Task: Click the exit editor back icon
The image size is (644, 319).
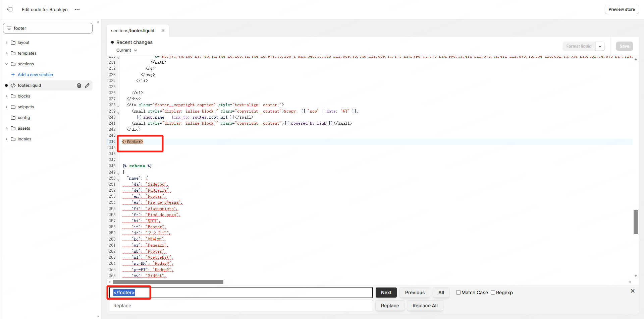Action: coord(10,9)
